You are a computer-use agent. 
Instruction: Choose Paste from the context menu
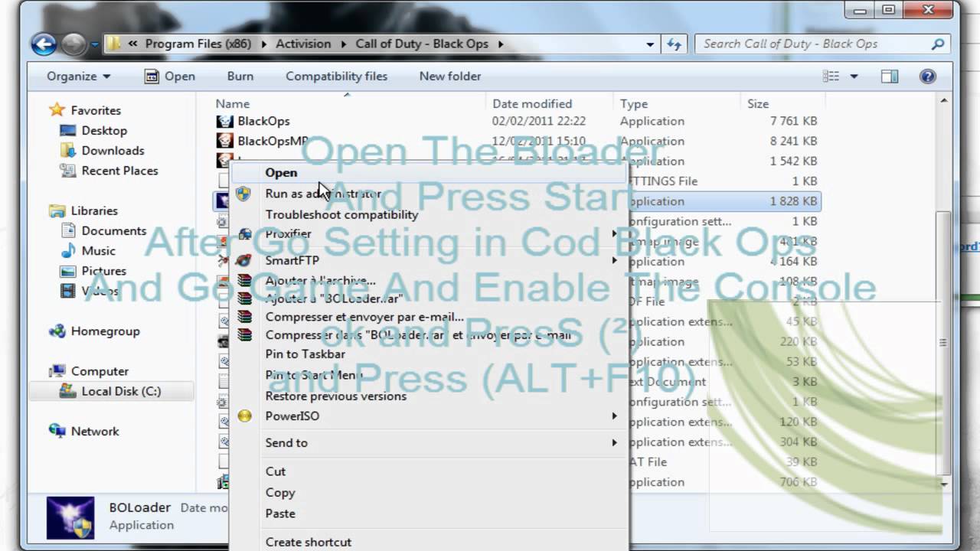[x=279, y=513]
